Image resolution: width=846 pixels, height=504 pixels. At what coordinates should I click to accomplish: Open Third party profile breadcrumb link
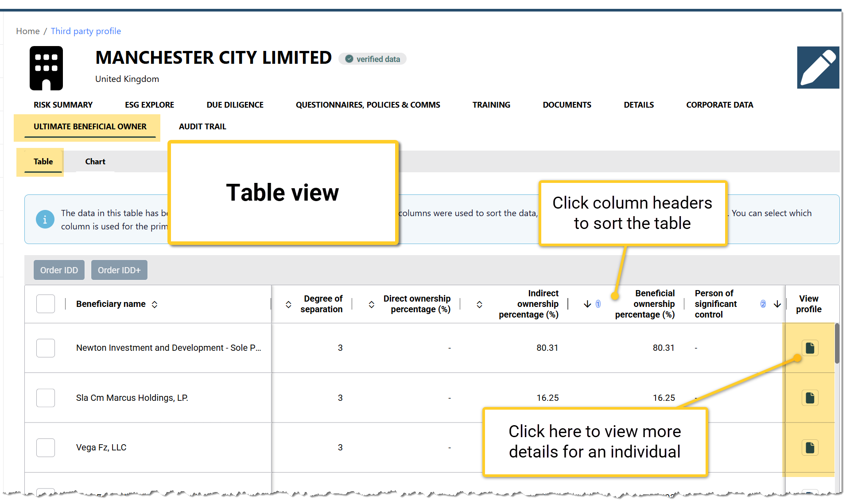(x=86, y=31)
